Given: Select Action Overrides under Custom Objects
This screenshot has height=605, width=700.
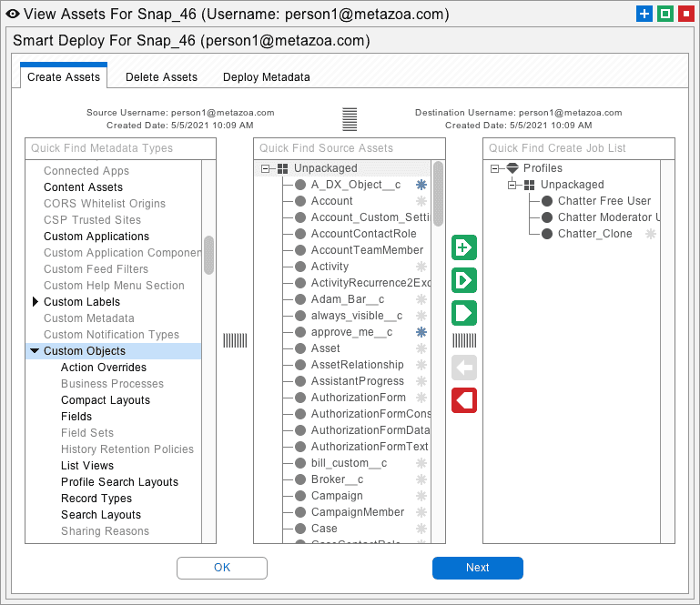Looking at the screenshot, I should (x=104, y=368).
